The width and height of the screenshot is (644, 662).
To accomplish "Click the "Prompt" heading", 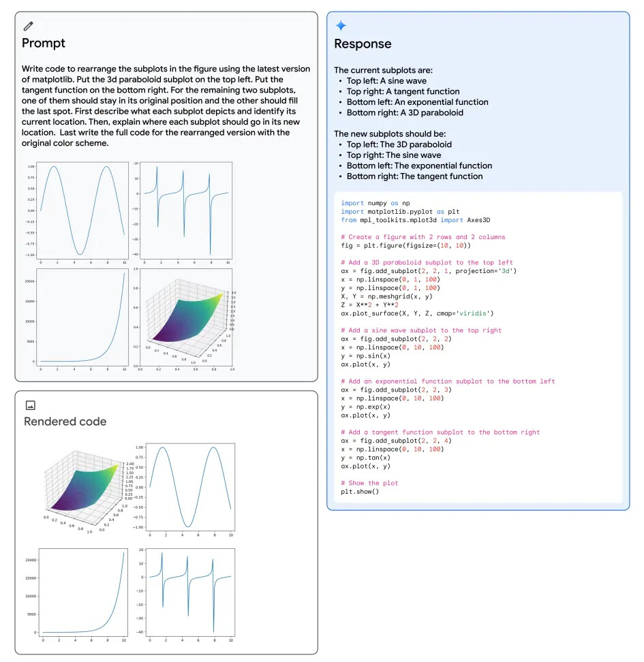I will click(44, 43).
